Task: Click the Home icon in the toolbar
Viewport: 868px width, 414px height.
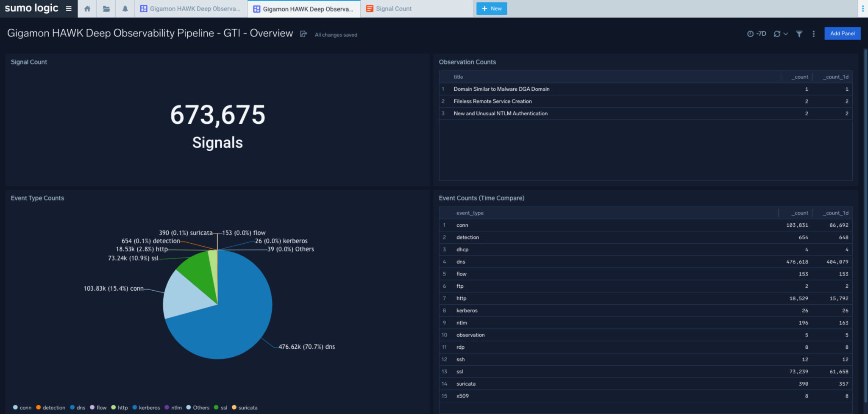Action: click(87, 8)
